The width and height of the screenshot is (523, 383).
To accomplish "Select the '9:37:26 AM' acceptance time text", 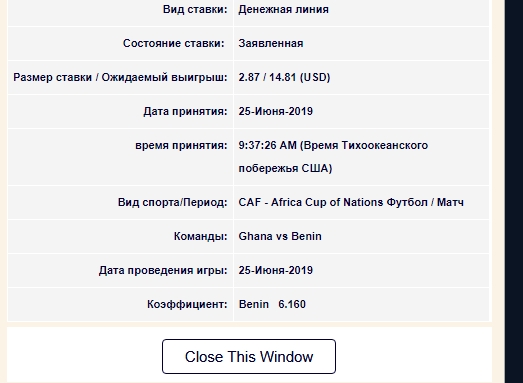I will click(268, 145).
